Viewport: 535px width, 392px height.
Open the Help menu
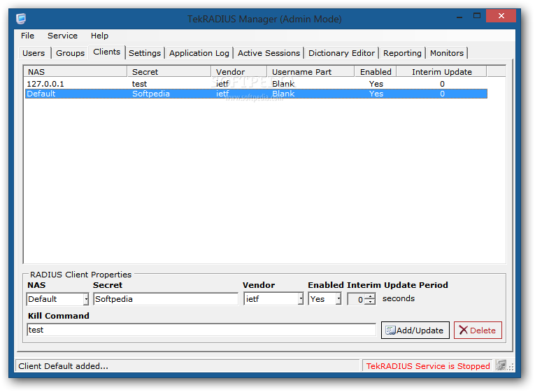pyautogui.click(x=99, y=36)
